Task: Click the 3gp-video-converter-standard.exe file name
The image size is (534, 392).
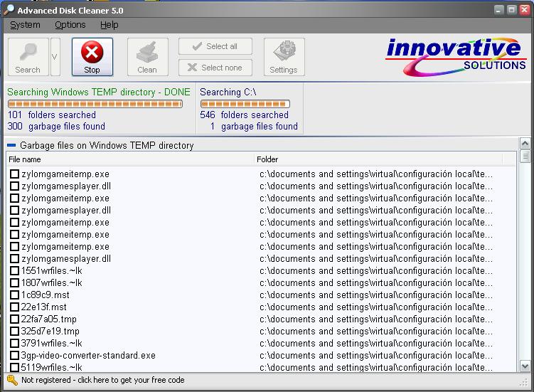Action: (x=88, y=356)
